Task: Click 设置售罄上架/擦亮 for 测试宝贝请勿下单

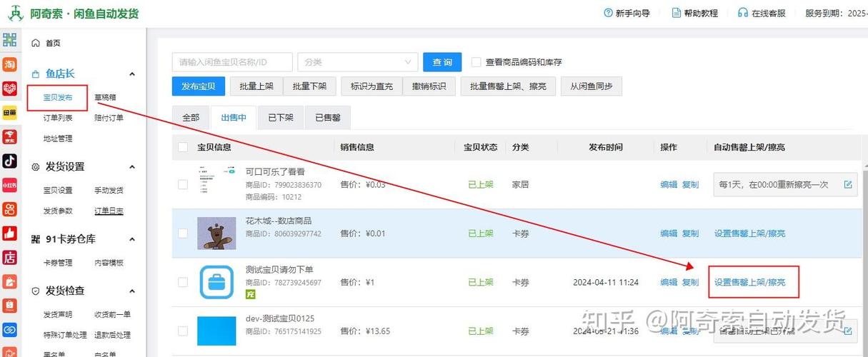Action: tap(750, 283)
